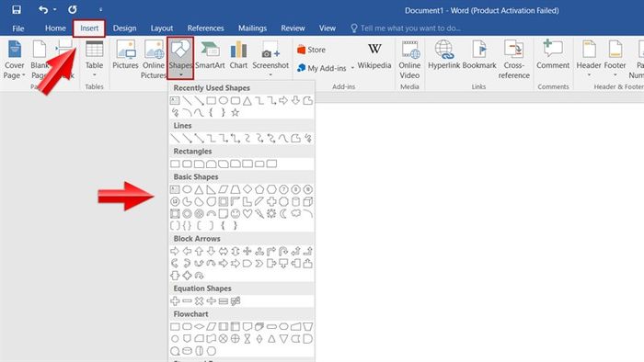Image resolution: width=644 pixels, height=362 pixels.
Task: Insert a SmartArt graphic
Action: pyautogui.click(x=210, y=56)
